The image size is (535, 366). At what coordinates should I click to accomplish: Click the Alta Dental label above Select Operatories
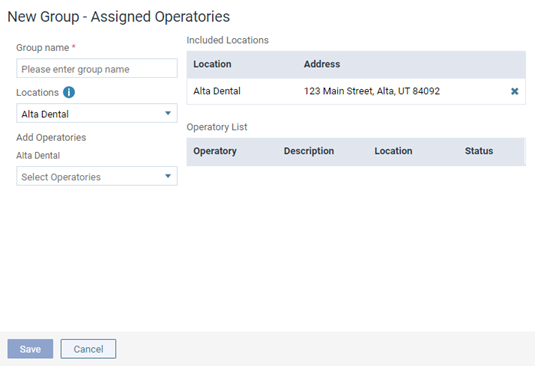coord(38,156)
